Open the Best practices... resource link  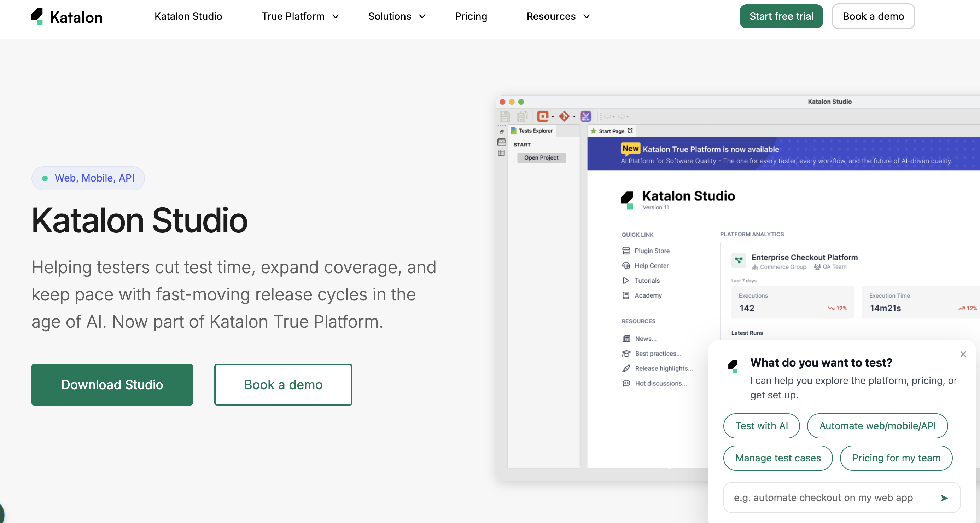pos(658,354)
